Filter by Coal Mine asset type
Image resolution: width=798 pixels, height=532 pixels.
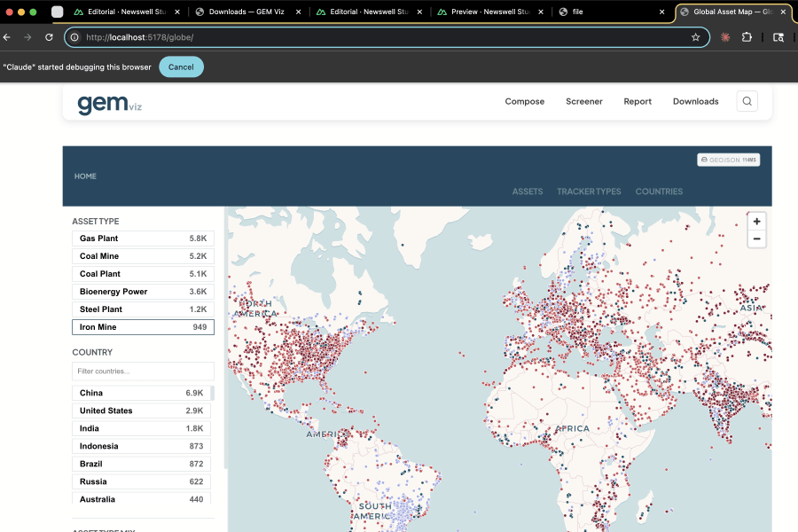(x=143, y=256)
